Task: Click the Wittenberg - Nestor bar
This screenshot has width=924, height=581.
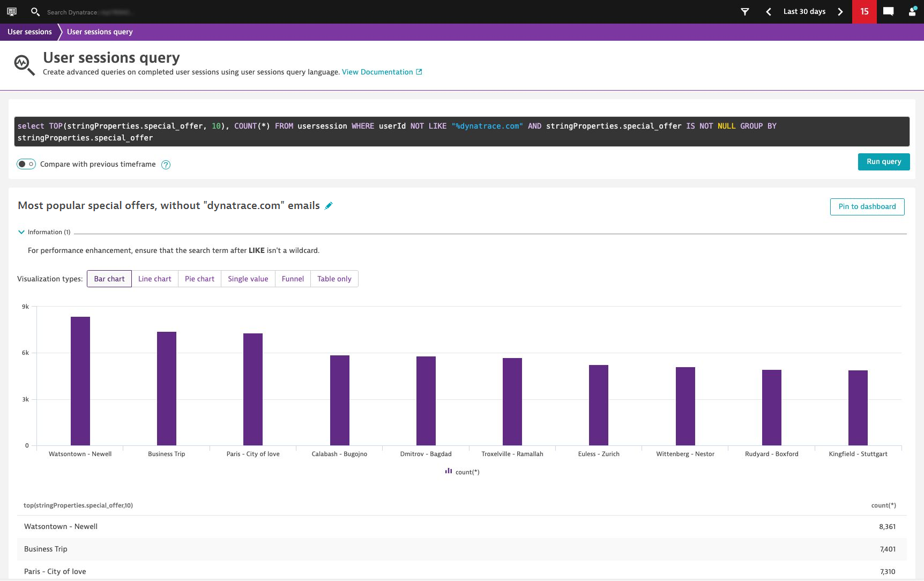Action: point(685,406)
